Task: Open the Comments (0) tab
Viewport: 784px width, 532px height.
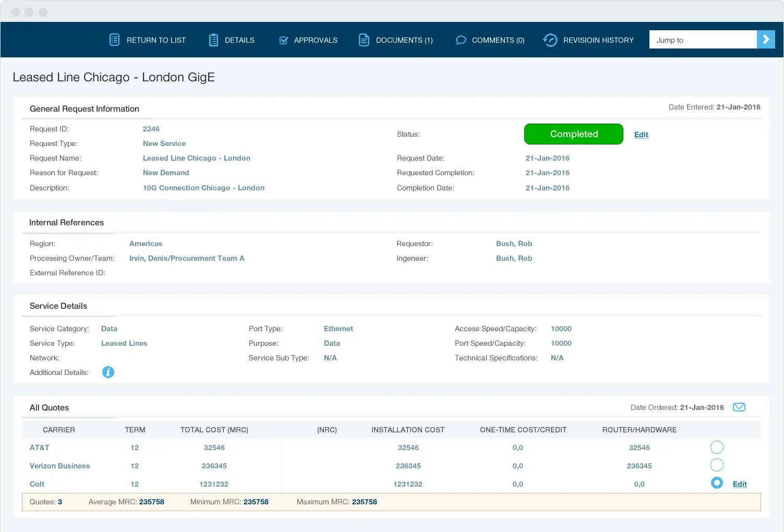Action: click(x=498, y=40)
